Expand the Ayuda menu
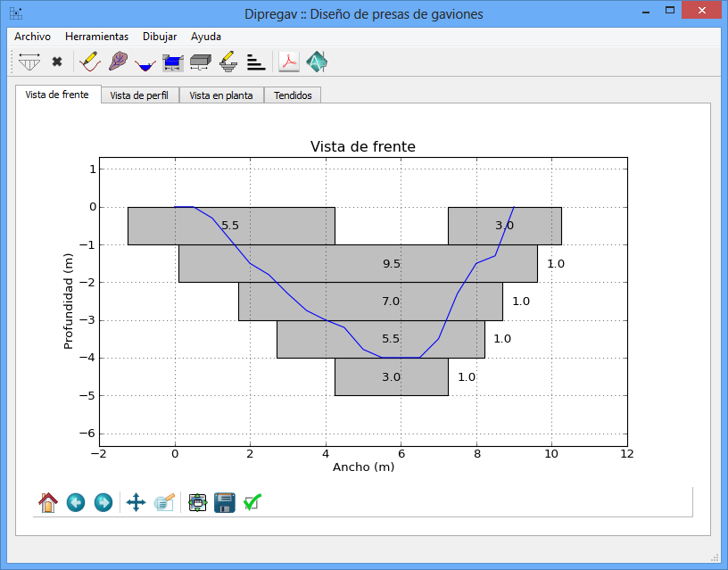The height and width of the screenshot is (570, 728). 206,37
